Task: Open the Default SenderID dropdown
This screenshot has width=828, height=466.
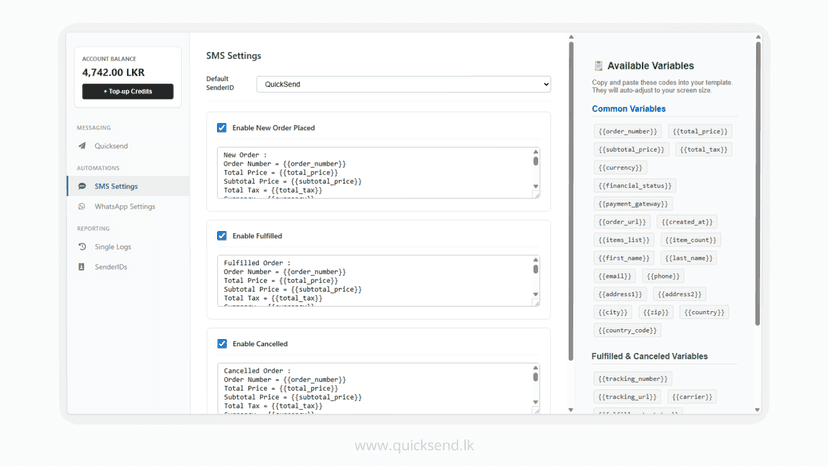Action: (x=403, y=84)
